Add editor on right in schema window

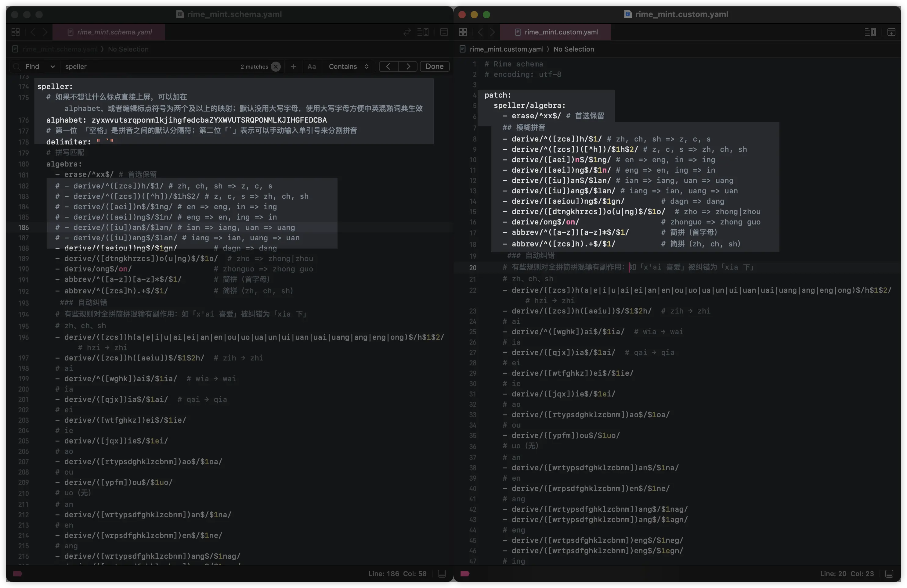[x=444, y=32]
